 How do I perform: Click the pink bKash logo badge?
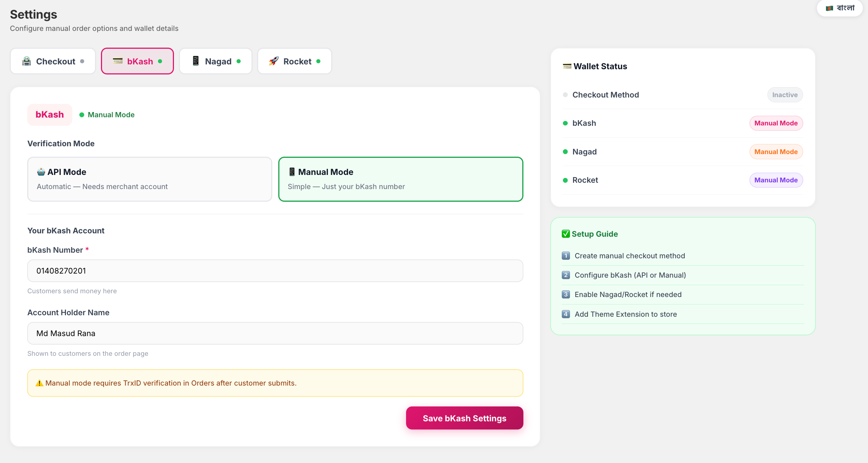click(50, 115)
